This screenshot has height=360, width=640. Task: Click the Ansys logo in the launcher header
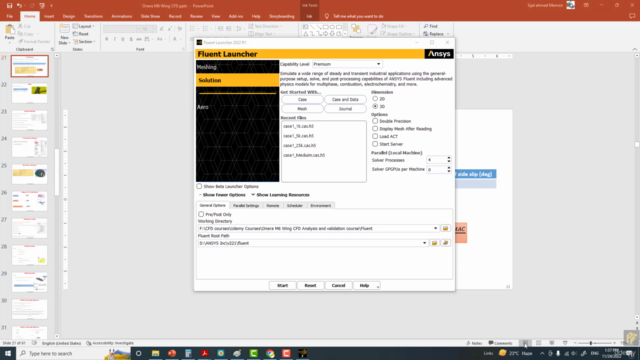click(x=439, y=54)
